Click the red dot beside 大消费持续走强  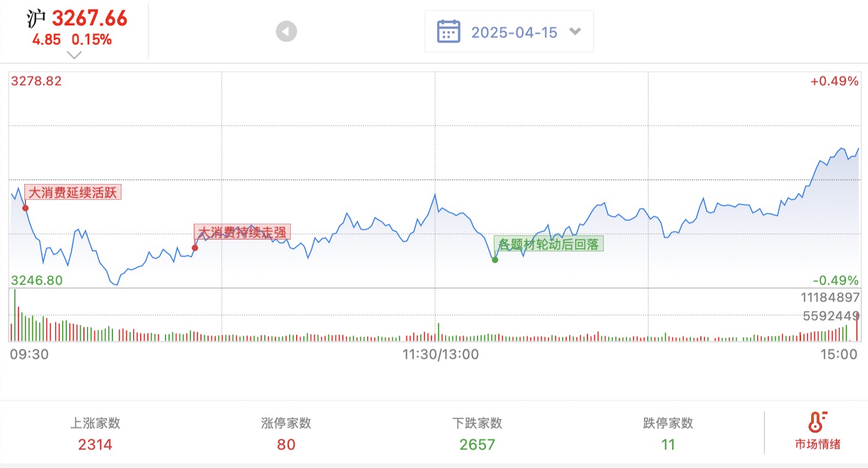pos(195,247)
